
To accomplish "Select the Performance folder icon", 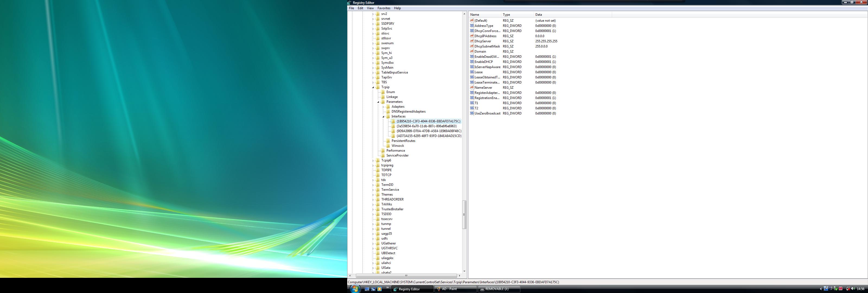I will click(383, 150).
